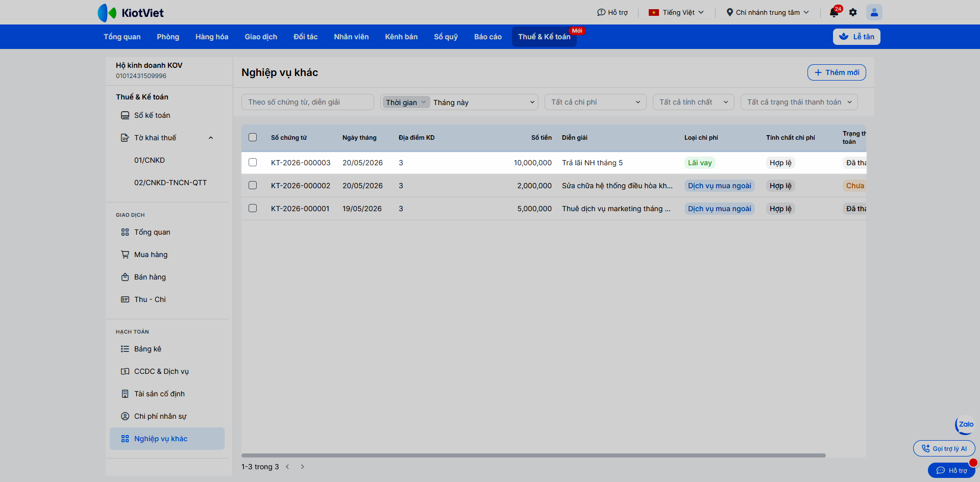Open the notifications bell icon
Viewport: 980px width, 482px height.
[834, 12]
